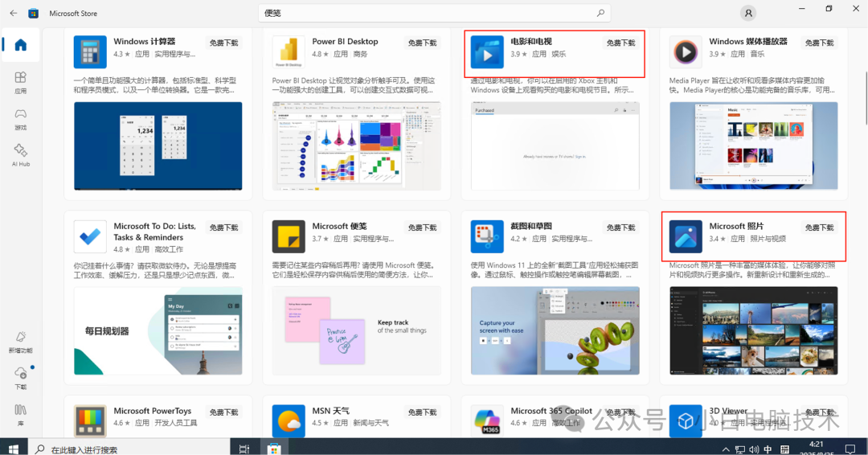
Task: Open the Microsoft 便笺 'Keep track' thumbnail
Action: tap(357, 331)
